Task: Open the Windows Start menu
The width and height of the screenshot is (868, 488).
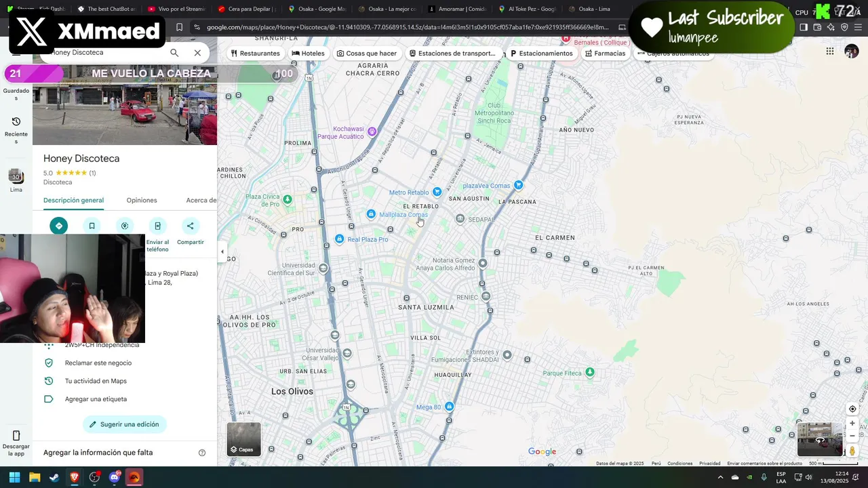Action: tap(14, 477)
